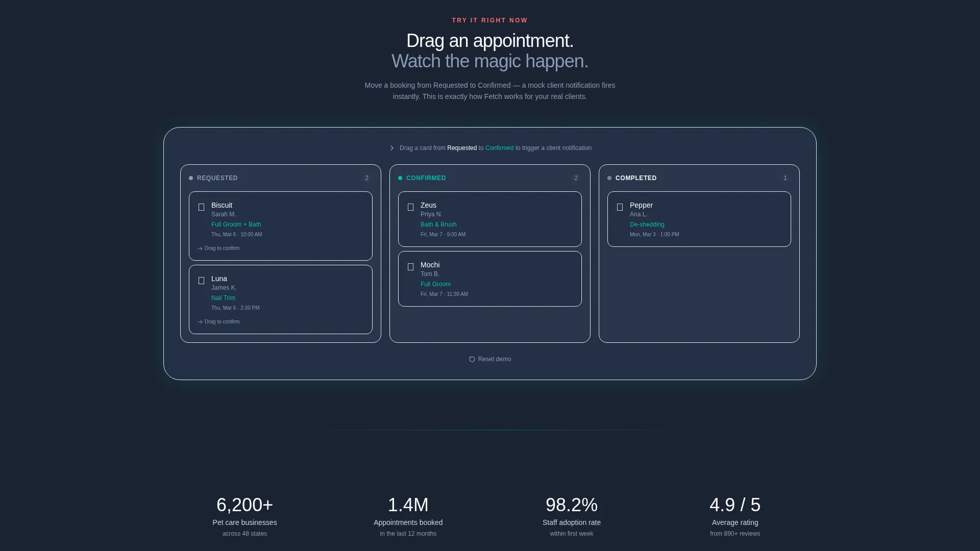Click the '6,200+' statistic
The height and width of the screenshot is (551, 980).
pyautogui.click(x=245, y=505)
